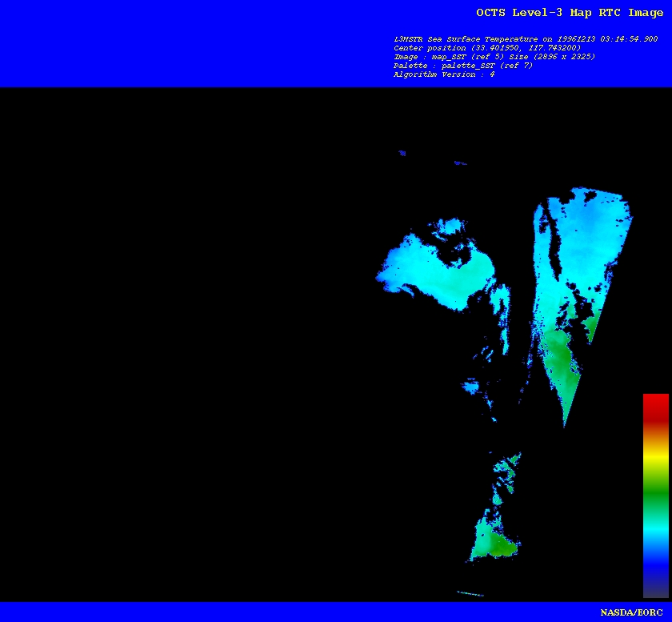This screenshot has height=622, width=672.
Task: Select the 'Image : map_SST' size line
Action: (494, 57)
